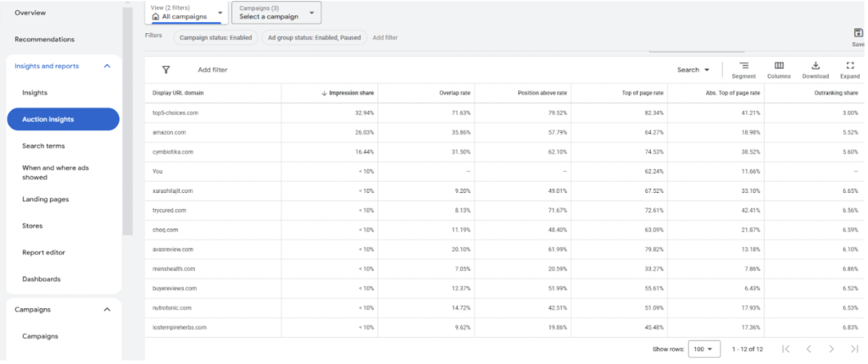Click the Add filter link in filters bar
The image size is (868, 364).
[x=385, y=37]
